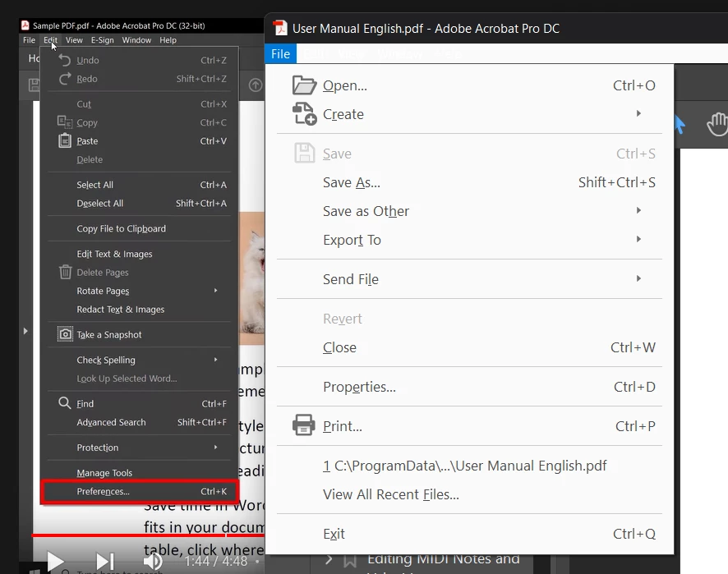Choose Copy File to Clipboard

pos(140,229)
